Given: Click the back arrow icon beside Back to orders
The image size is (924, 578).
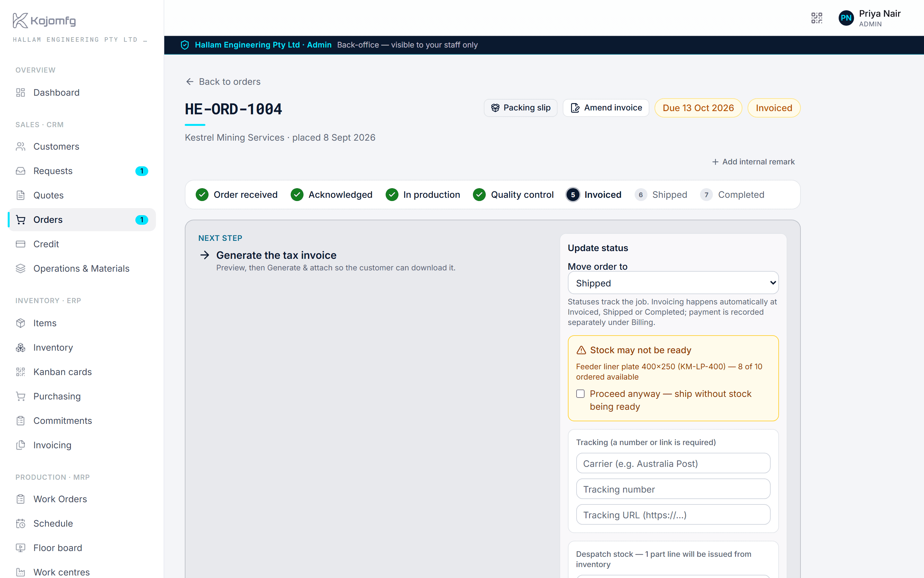Looking at the screenshot, I should 190,82.
